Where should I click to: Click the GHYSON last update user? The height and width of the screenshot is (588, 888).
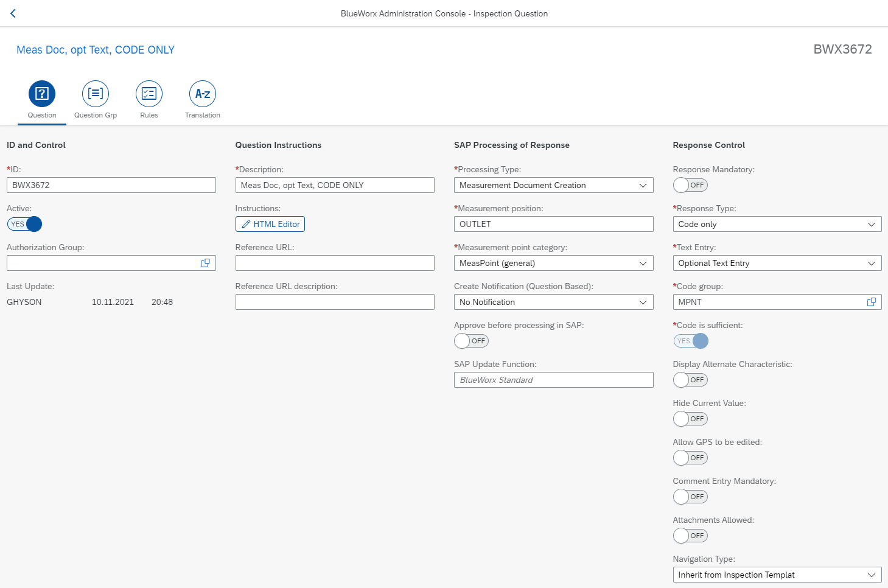pos(24,302)
